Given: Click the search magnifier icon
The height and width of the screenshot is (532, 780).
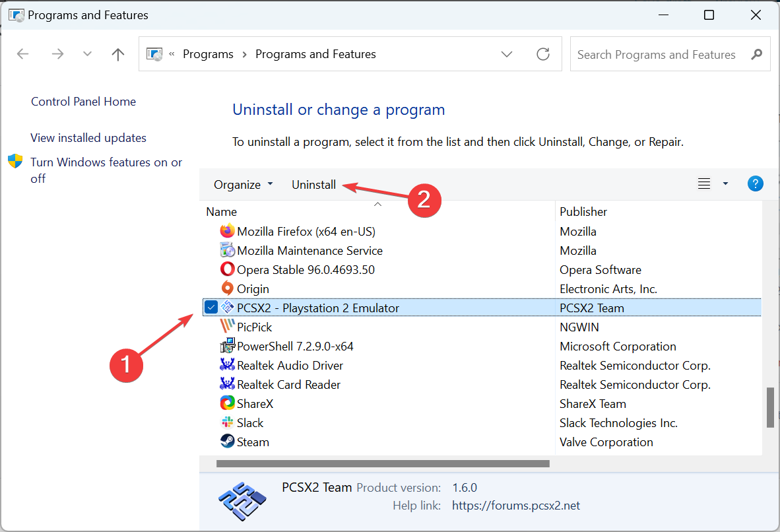Looking at the screenshot, I should pyautogui.click(x=757, y=54).
